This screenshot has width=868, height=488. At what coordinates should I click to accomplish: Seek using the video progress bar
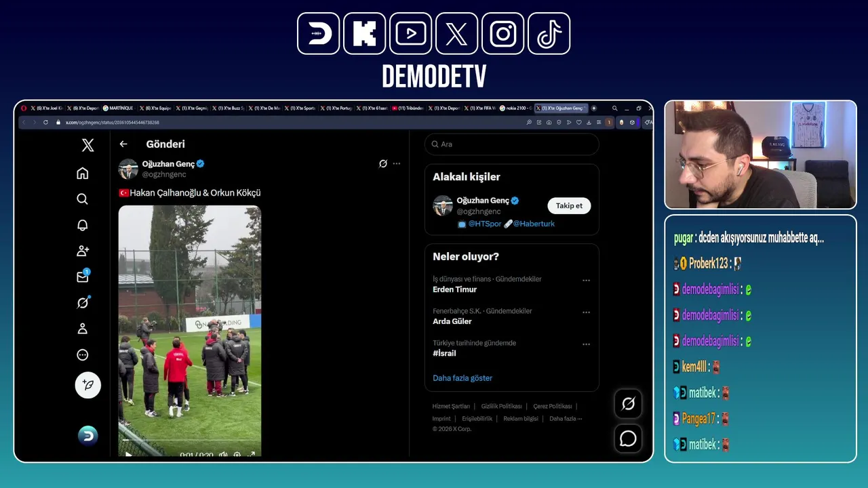pos(190,441)
